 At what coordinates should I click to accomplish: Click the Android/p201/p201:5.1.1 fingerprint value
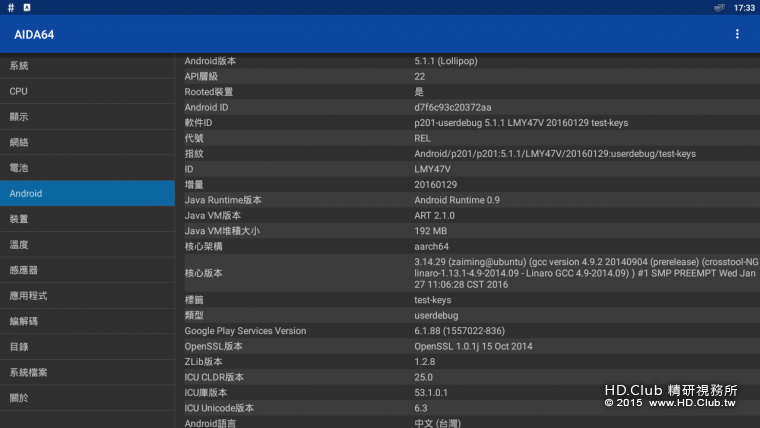(x=555, y=154)
